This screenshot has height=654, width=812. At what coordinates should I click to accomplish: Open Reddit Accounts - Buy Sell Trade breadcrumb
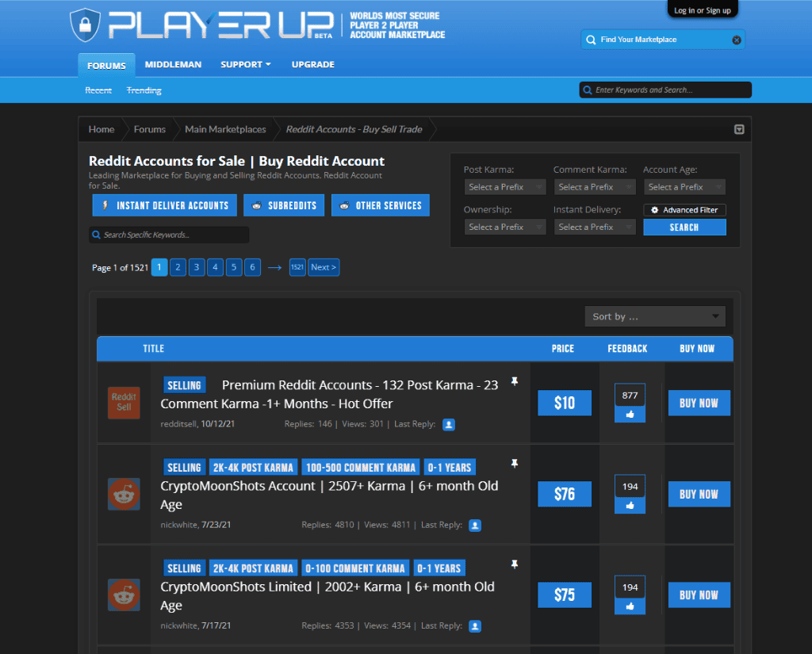[x=354, y=129]
